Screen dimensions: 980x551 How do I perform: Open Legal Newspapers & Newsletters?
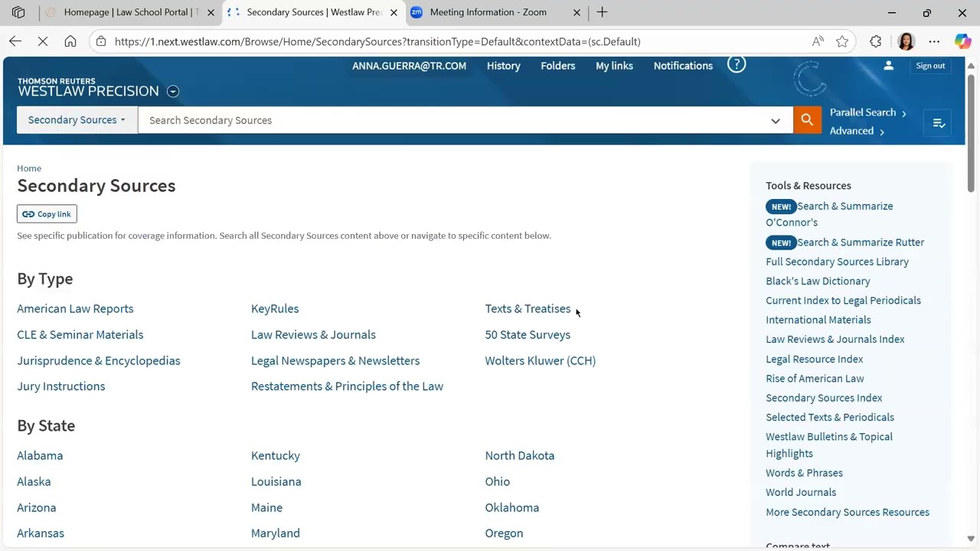(335, 360)
